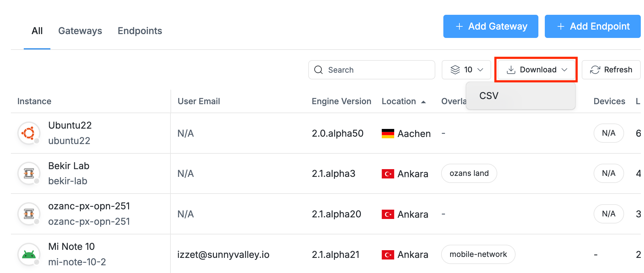Click the magnifier icon in the search box
This screenshot has height=273, width=644.
(x=318, y=70)
